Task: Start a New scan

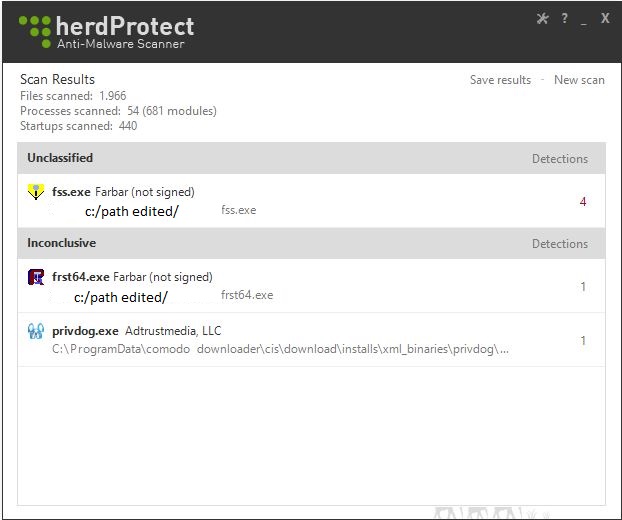Action: (579, 80)
